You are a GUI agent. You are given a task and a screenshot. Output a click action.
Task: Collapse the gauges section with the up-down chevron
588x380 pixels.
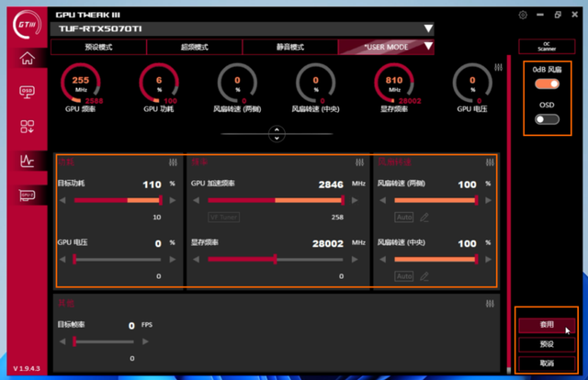click(277, 133)
